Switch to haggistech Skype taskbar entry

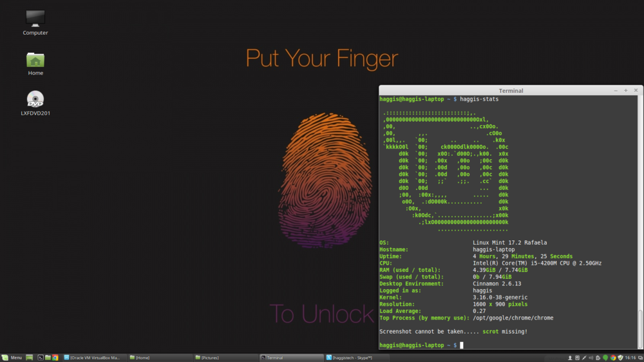(x=357, y=358)
